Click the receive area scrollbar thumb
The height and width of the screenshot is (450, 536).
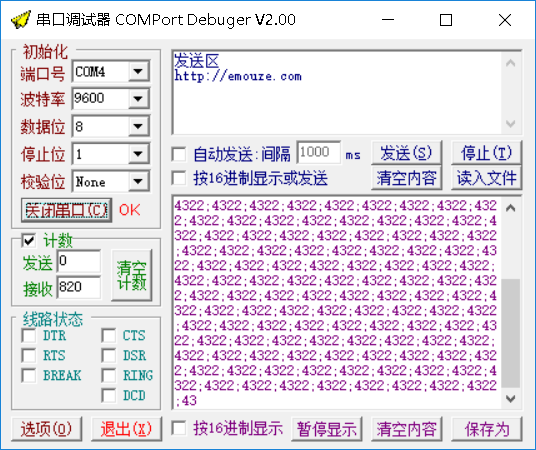pyautogui.click(x=511, y=333)
